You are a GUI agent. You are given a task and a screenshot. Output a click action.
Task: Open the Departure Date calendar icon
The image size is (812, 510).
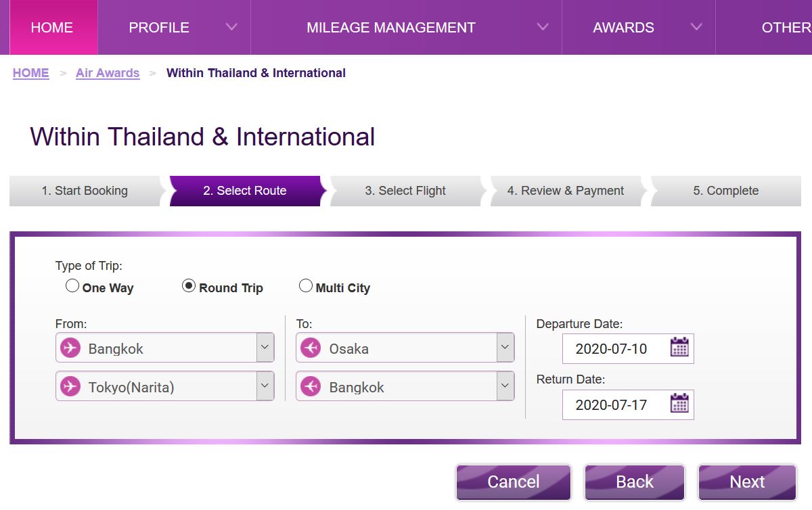[679, 348]
